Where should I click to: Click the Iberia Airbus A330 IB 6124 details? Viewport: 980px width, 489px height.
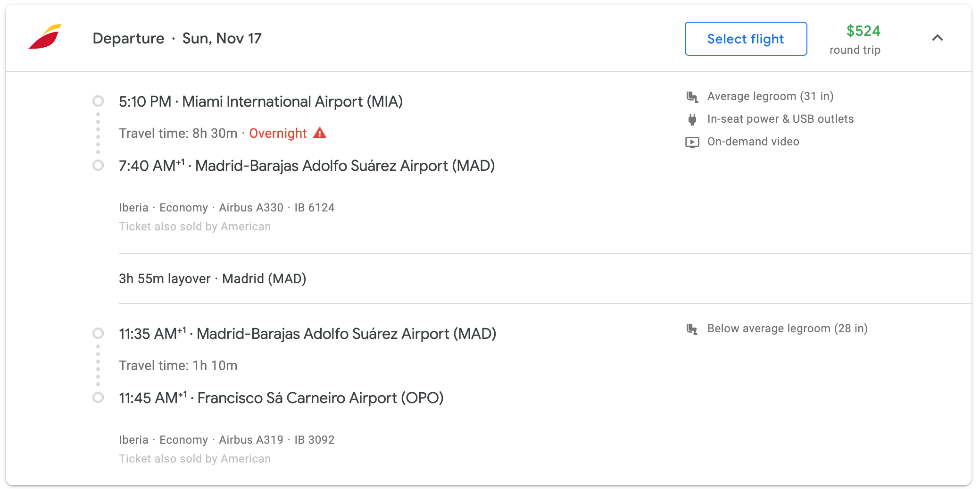pos(226,208)
